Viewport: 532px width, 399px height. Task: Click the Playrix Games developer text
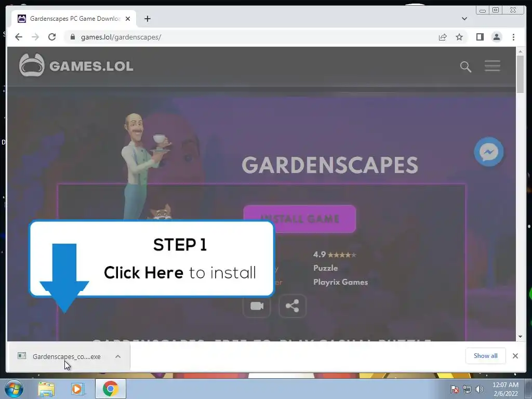click(x=340, y=282)
